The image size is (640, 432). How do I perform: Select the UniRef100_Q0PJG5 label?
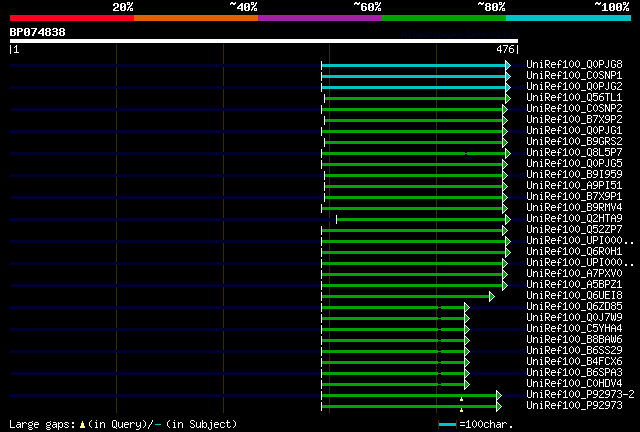(574, 164)
